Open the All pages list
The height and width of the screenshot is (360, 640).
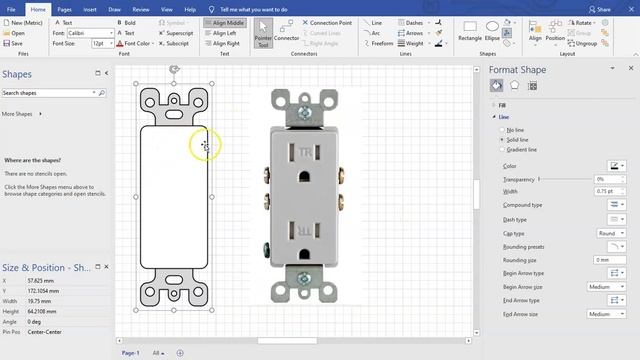[158, 353]
